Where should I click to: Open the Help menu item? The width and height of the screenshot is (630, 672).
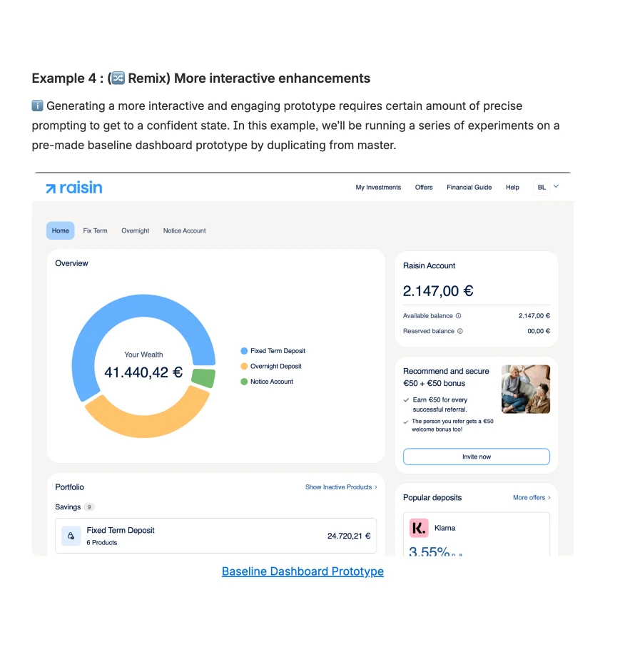[x=512, y=188]
